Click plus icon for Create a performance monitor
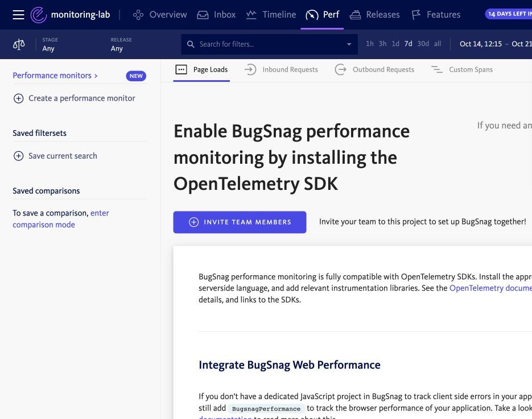The height and width of the screenshot is (419, 532). pyautogui.click(x=18, y=98)
